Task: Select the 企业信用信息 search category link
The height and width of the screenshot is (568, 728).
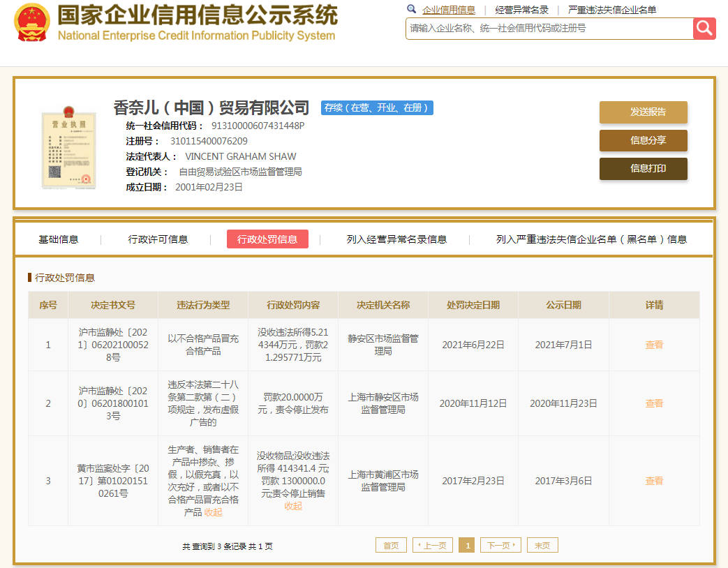Action: 449,10
